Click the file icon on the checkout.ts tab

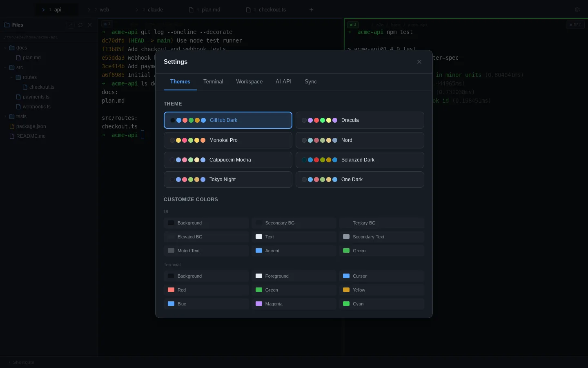[248, 10]
